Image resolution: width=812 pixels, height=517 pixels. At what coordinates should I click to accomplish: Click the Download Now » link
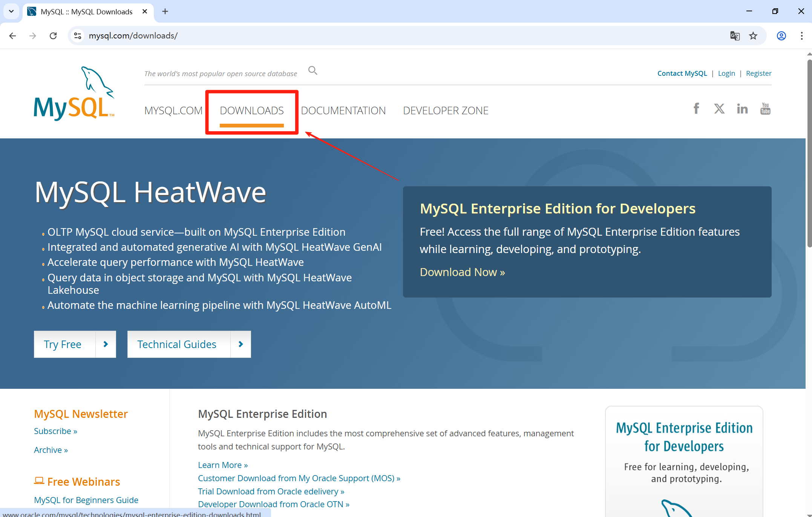[x=463, y=272]
